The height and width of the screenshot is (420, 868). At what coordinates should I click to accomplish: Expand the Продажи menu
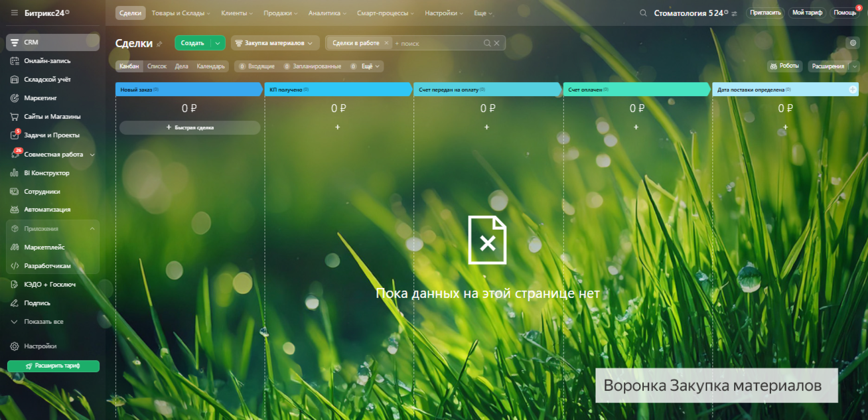point(280,13)
